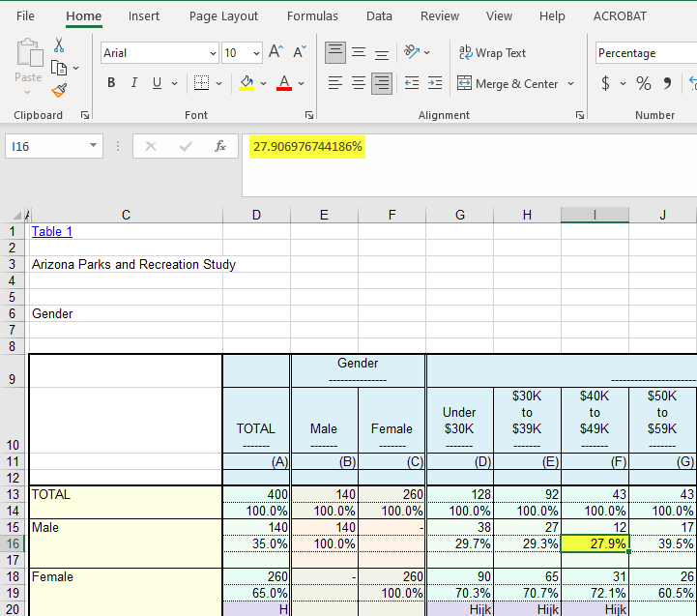Toggle Italic formatting

coord(134,84)
